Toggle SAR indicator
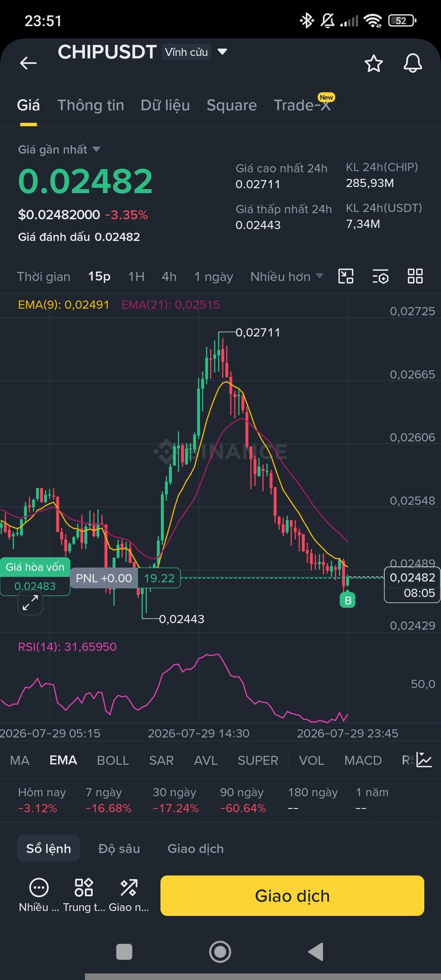This screenshot has height=980, width=441. point(161,760)
